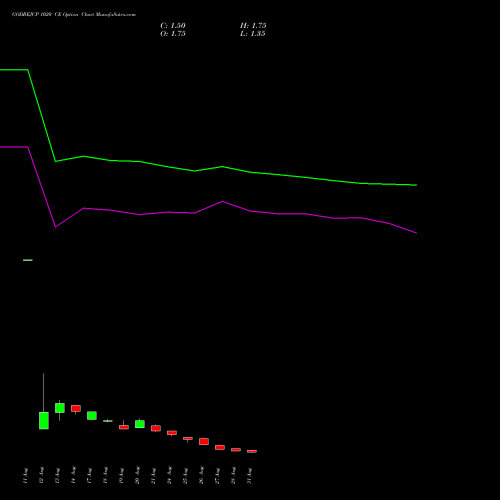Click the 17 Aug axis label
Image resolution: width=500 pixels, height=500 pixels.
(90, 476)
